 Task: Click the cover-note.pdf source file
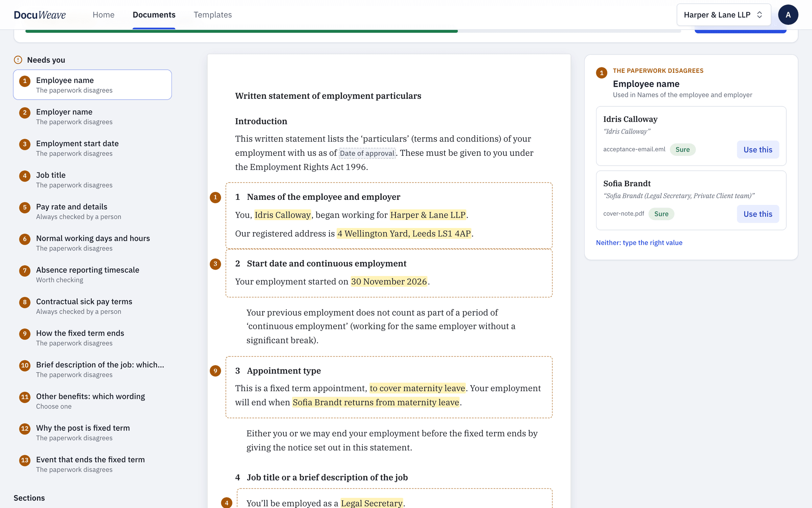point(624,214)
